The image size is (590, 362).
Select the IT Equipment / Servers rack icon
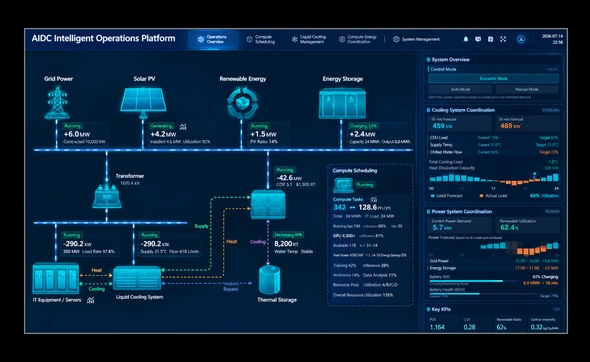[x=56, y=278]
